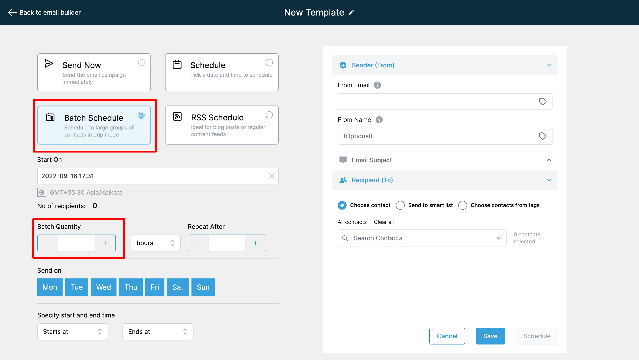Click the back arrow to email builder

(x=12, y=12)
